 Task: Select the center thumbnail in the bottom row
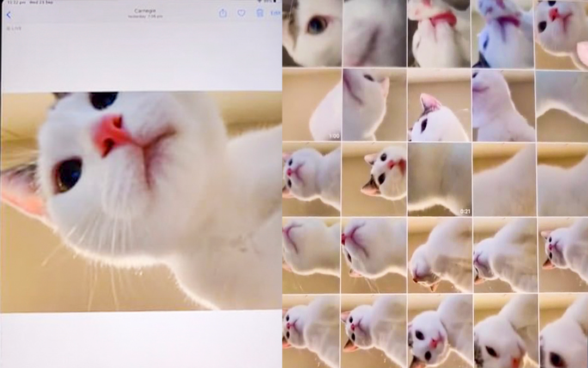[x=439, y=331]
